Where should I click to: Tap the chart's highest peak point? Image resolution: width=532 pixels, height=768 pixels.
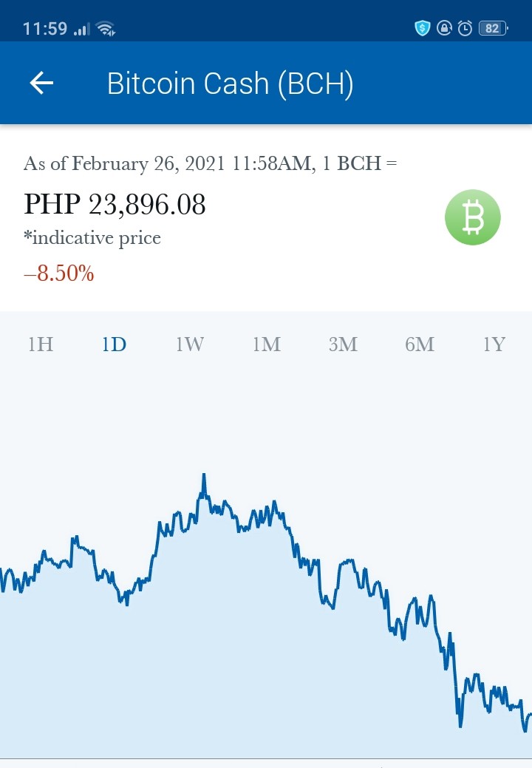[204, 475]
